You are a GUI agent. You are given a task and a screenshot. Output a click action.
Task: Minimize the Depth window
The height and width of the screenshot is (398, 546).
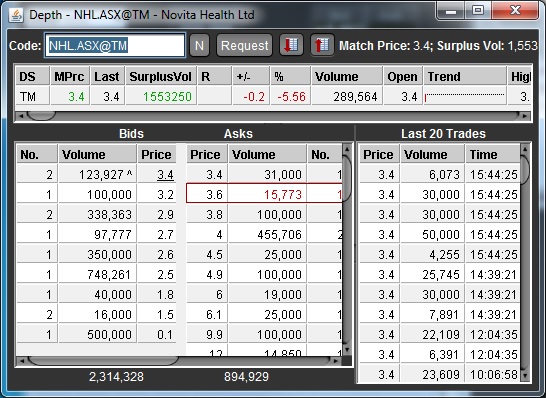[x=451, y=11]
